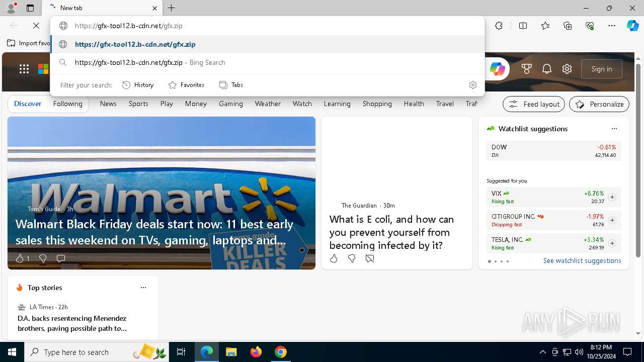Open the Health category
644x362 pixels.
click(x=414, y=104)
